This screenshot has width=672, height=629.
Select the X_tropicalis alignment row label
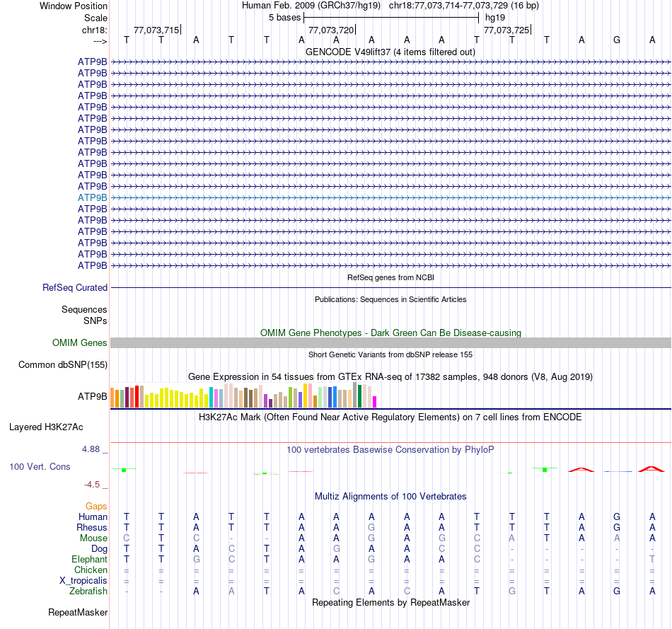click(x=83, y=581)
